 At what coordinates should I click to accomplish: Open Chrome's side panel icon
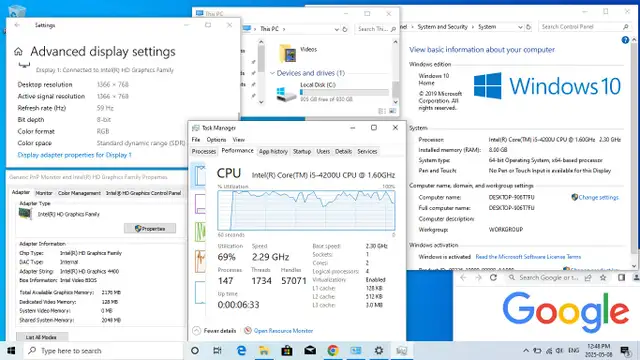pos(621,278)
